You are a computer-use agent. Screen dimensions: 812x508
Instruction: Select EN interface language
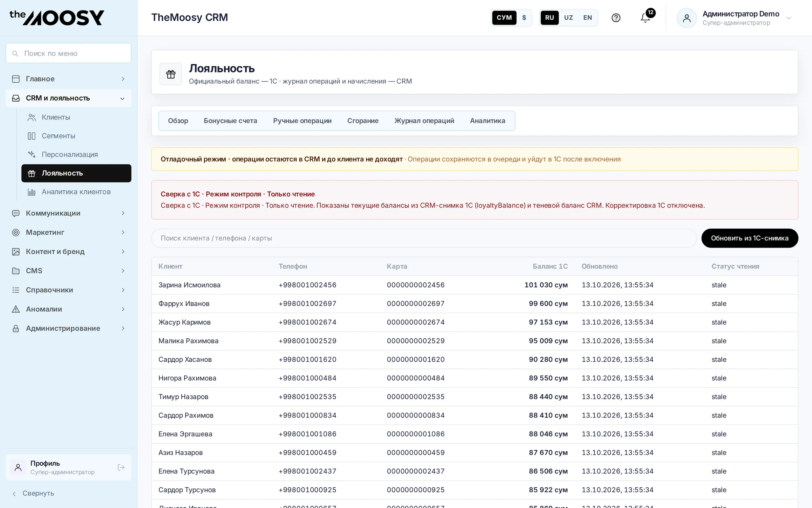coord(588,18)
